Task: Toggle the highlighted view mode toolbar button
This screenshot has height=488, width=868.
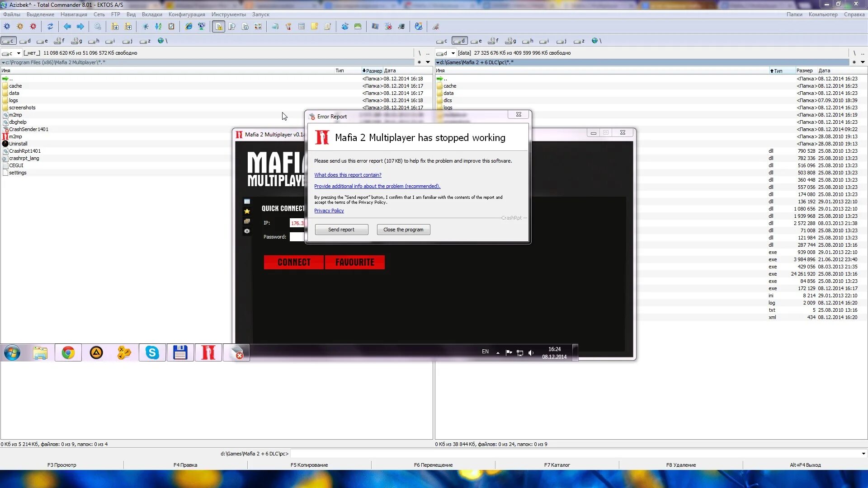Action: click(x=218, y=27)
